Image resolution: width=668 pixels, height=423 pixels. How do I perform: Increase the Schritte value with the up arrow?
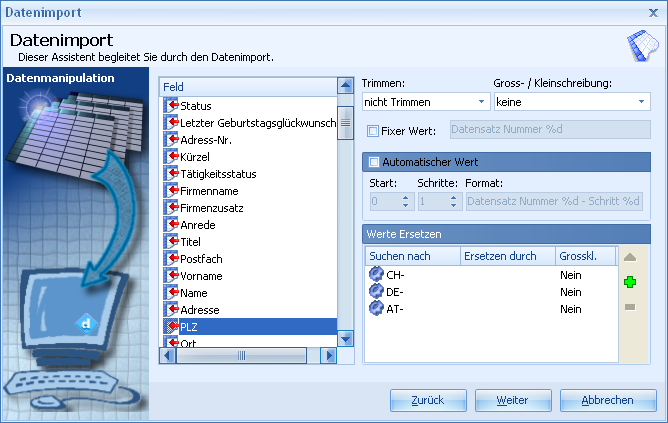pos(454,198)
